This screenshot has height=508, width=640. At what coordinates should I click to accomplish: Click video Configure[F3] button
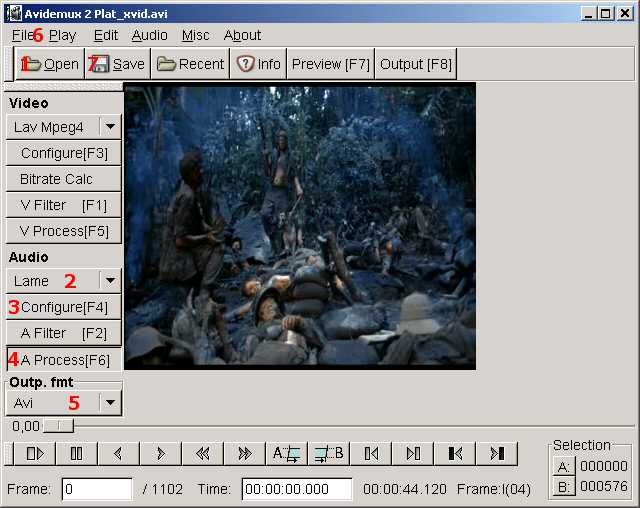pyautogui.click(x=64, y=153)
